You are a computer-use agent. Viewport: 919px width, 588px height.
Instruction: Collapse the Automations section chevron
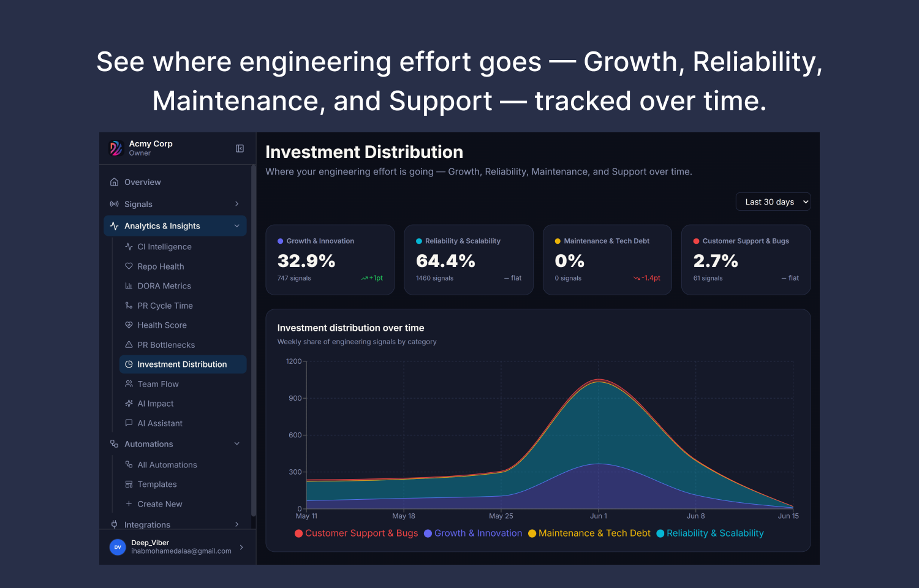pos(236,444)
